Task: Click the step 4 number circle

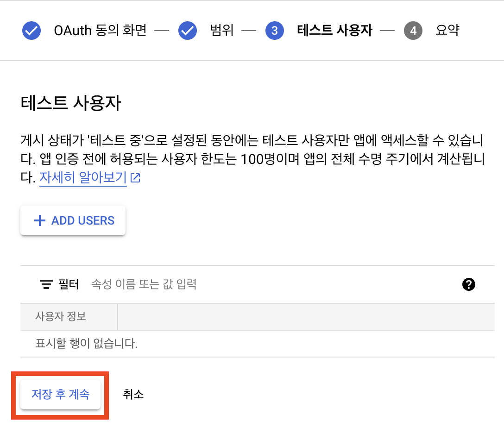Action: click(413, 31)
